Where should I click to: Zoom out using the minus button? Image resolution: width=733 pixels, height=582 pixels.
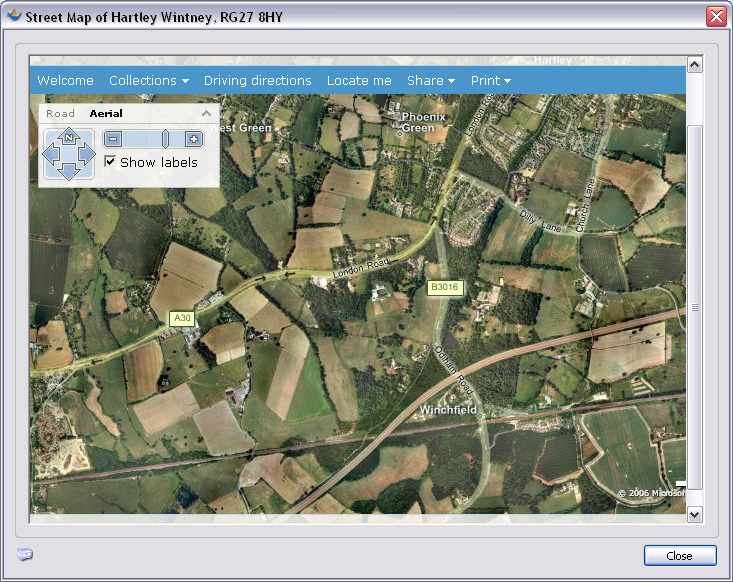tap(114, 139)
